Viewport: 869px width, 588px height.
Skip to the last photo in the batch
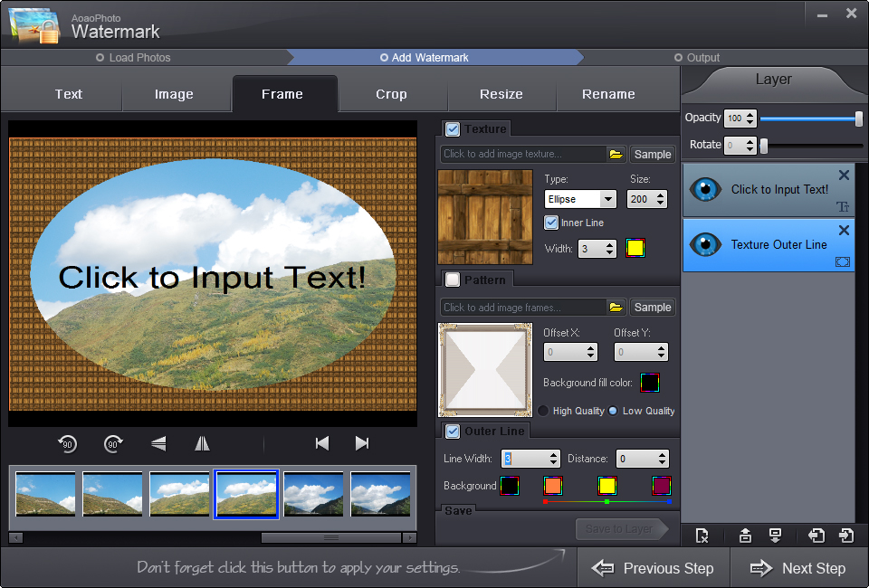pos(361,443)
